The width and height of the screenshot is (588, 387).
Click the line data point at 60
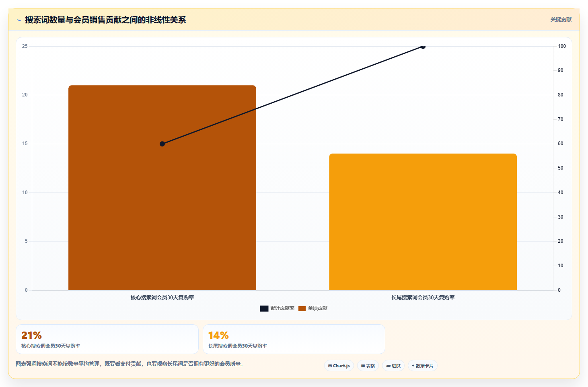(x=162, y=144)
